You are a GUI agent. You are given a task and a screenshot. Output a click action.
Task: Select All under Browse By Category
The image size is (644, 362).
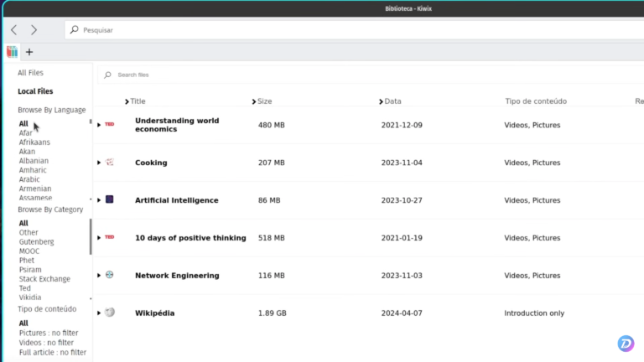23,223
